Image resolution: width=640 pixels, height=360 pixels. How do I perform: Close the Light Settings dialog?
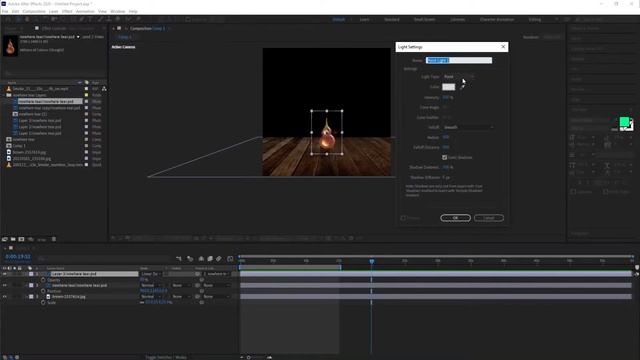pyautogui.click(x=503, y=47)
